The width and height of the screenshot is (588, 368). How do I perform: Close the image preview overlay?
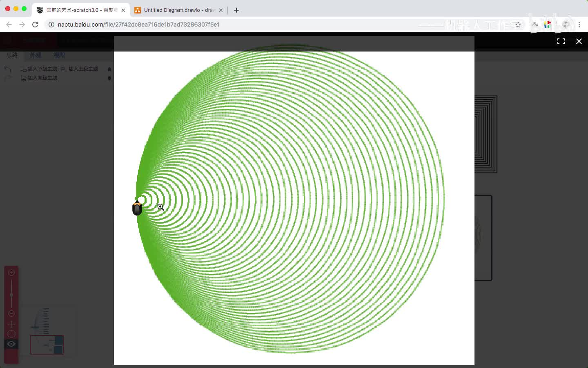click(579, 41)
